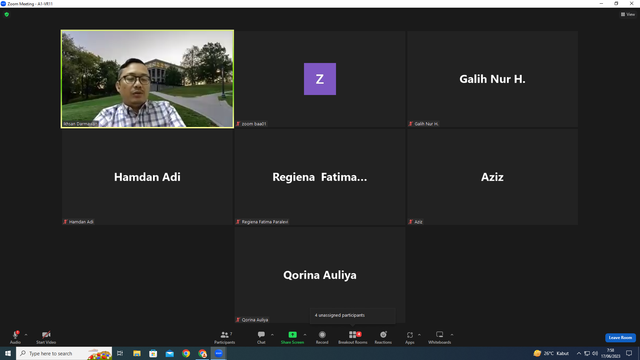Open the network icon in the system tray
640x360 pixels.
click(x=587, y=353)
